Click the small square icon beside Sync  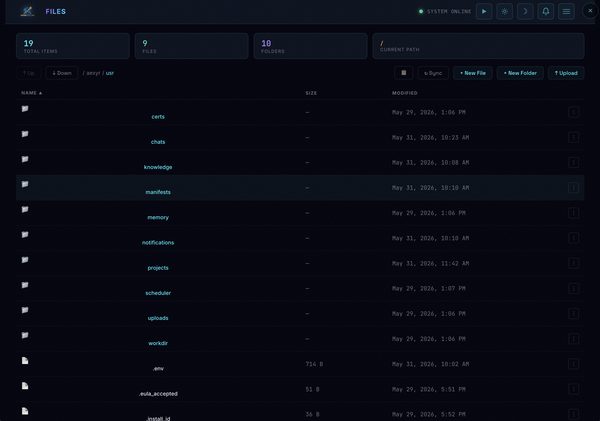[404, 73]
